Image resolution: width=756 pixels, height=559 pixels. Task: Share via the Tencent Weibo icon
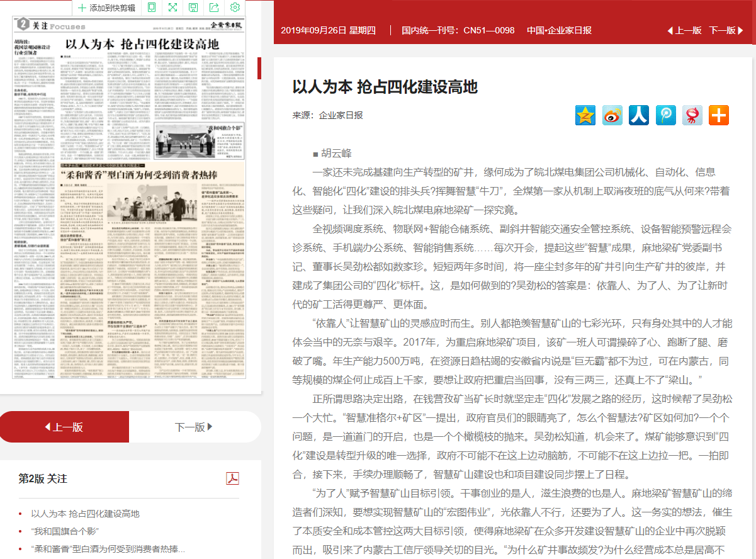(665, 115)
